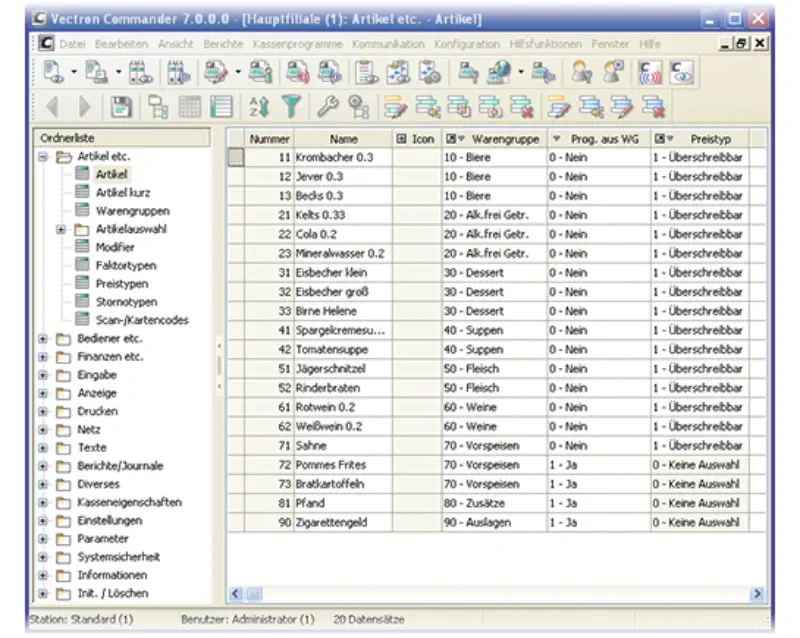
Task: Click the gear with tree structure icon
Action: [x=359, y=107]
